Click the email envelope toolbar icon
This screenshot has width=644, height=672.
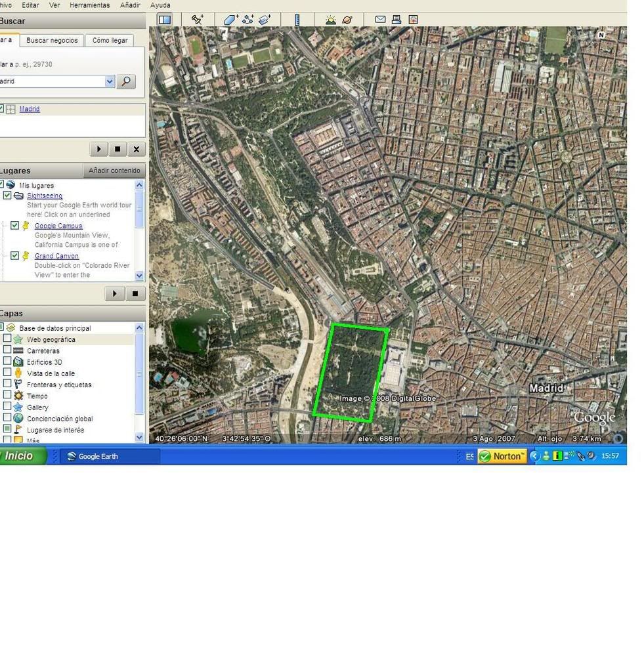pyautogui.click(x=380, y=20)
